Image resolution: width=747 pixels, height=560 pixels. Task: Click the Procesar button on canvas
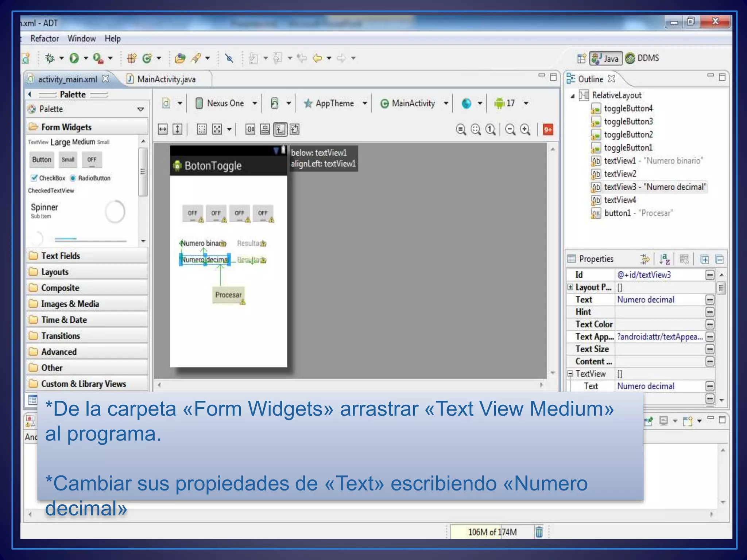tap(228, 295)
